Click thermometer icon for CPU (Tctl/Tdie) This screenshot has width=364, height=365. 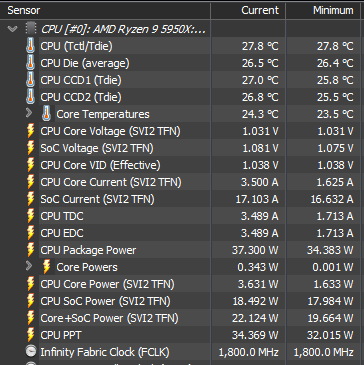click(30, 46)
